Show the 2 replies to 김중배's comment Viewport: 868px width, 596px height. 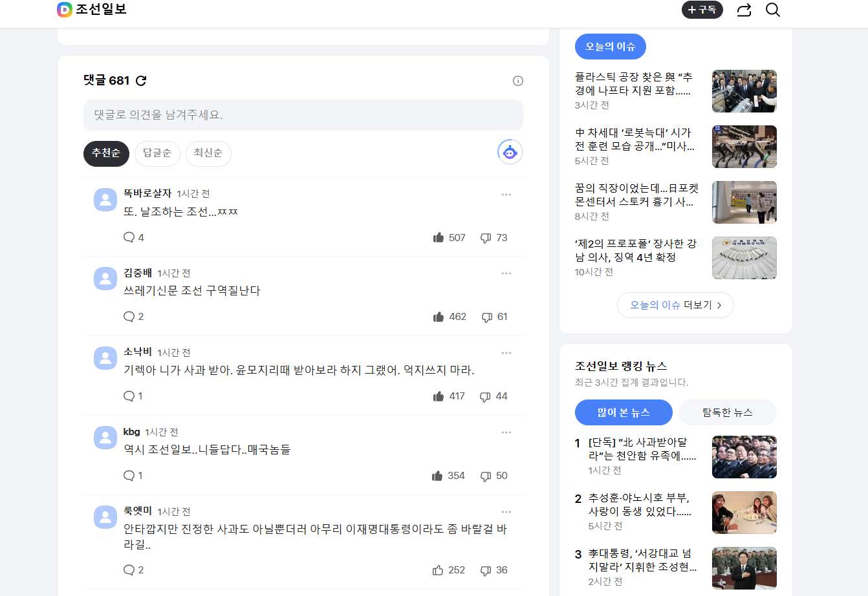(133, 316)
